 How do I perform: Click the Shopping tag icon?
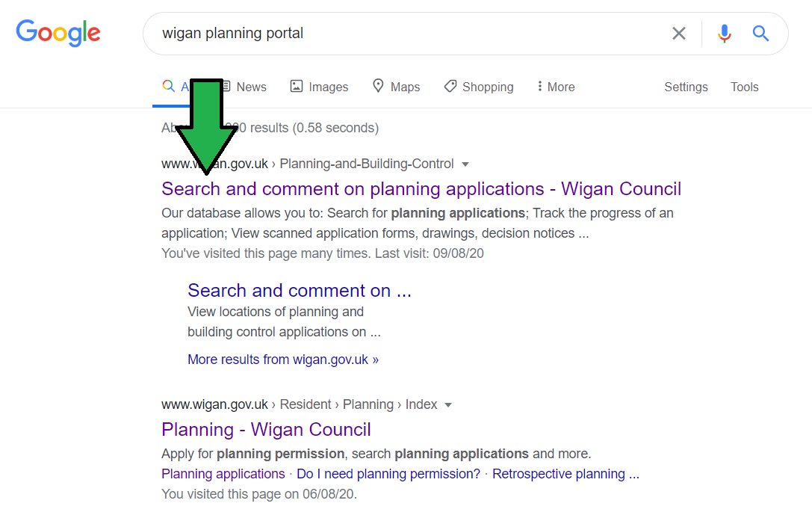pos(450,87)
